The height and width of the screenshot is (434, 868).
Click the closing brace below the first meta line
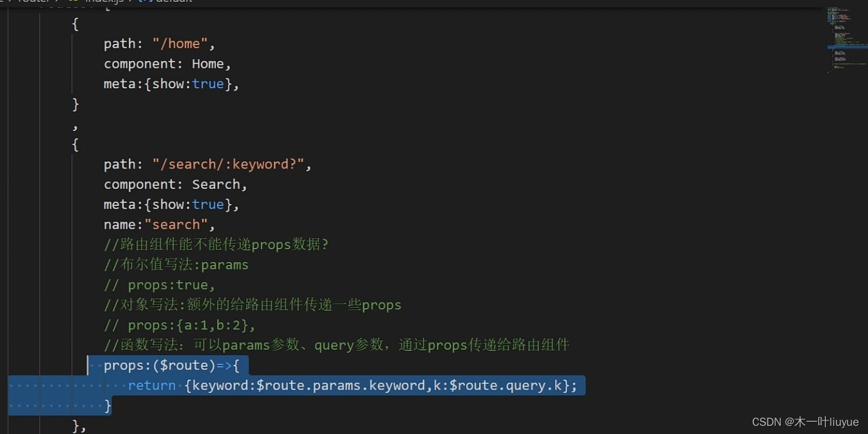[75, 104]
